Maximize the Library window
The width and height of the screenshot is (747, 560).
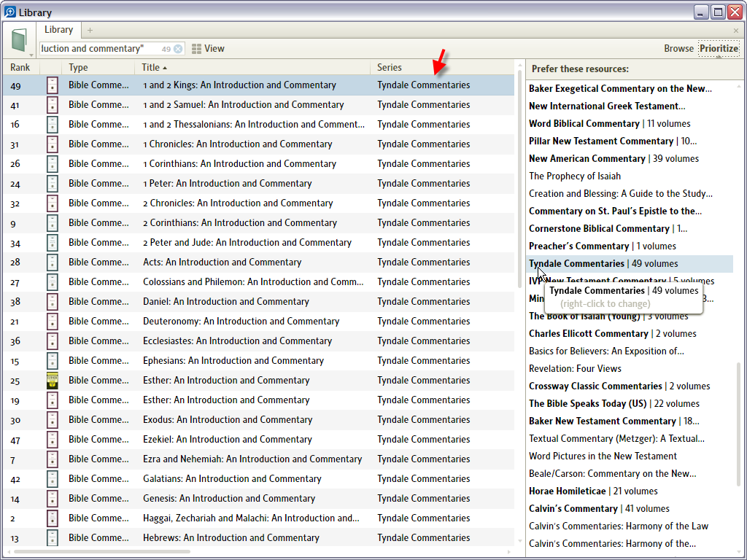point(718,12)
